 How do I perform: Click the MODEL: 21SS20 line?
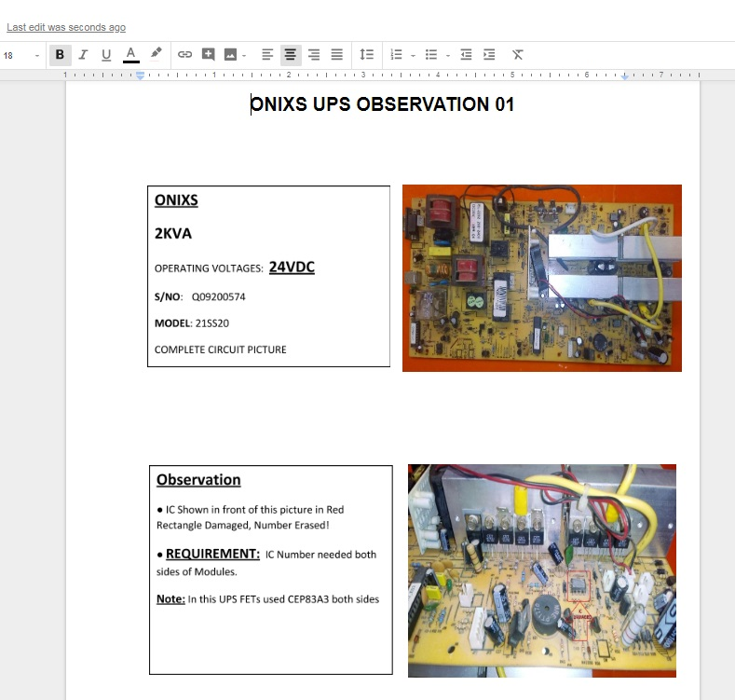tap(192, 323)
